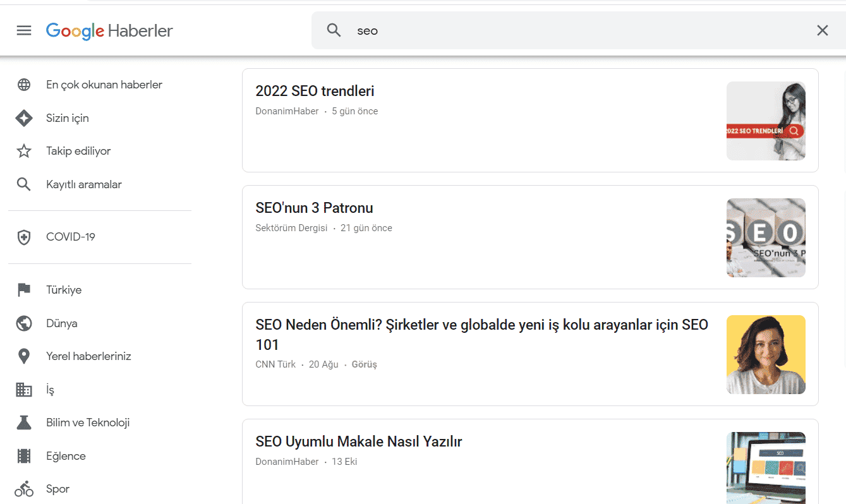Click the location pin icon for Yerel haberleriniz
This screenshot has height=504, width=846.
[24, 356]
